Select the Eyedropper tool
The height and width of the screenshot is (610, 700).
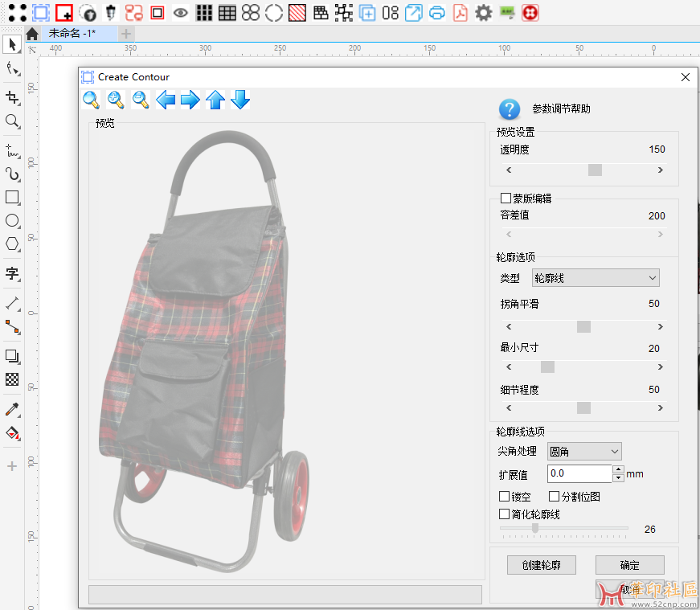tap(12, 409)
